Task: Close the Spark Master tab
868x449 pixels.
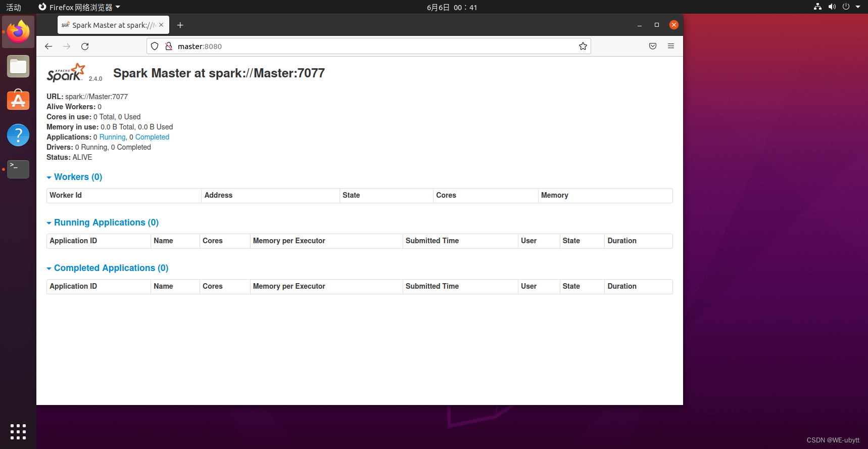Action: coord(161,25)
